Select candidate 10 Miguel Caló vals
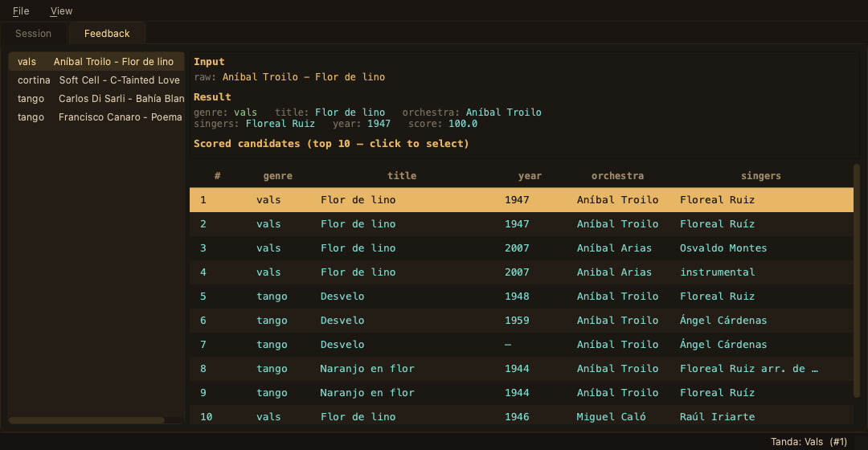 point(521,415)
